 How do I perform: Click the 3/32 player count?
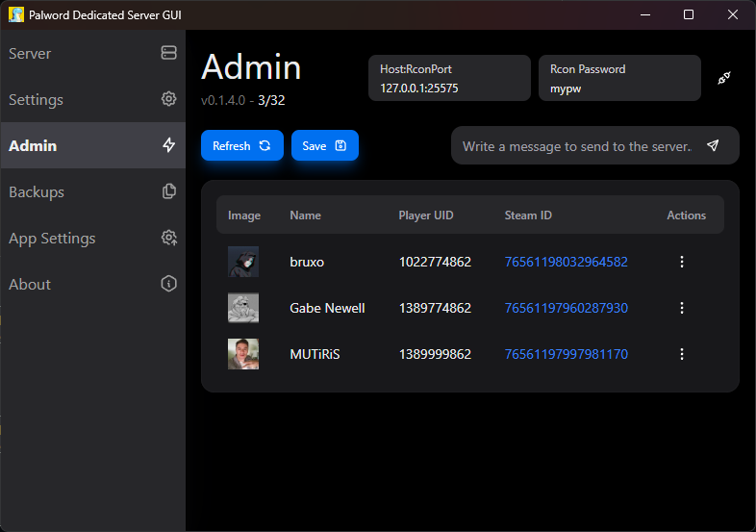(x=271, y=100)
